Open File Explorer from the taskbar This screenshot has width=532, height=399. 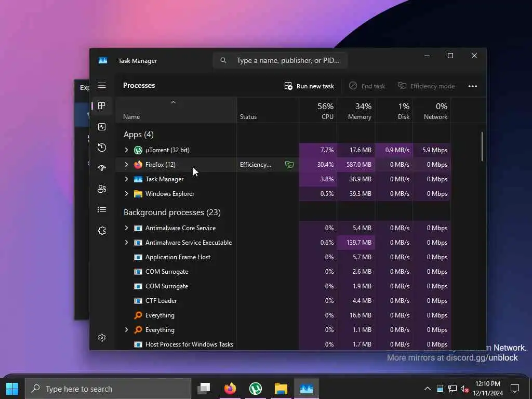281,389
